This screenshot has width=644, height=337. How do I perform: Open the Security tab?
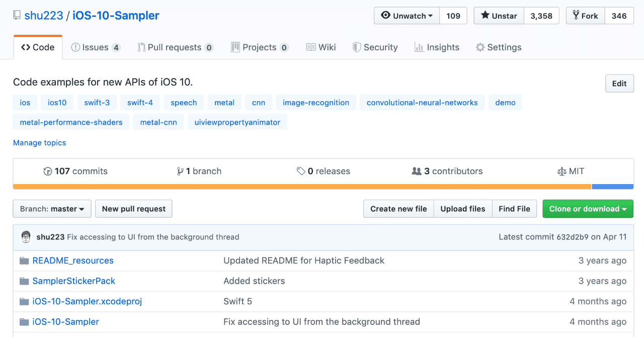tap(375, 47)
